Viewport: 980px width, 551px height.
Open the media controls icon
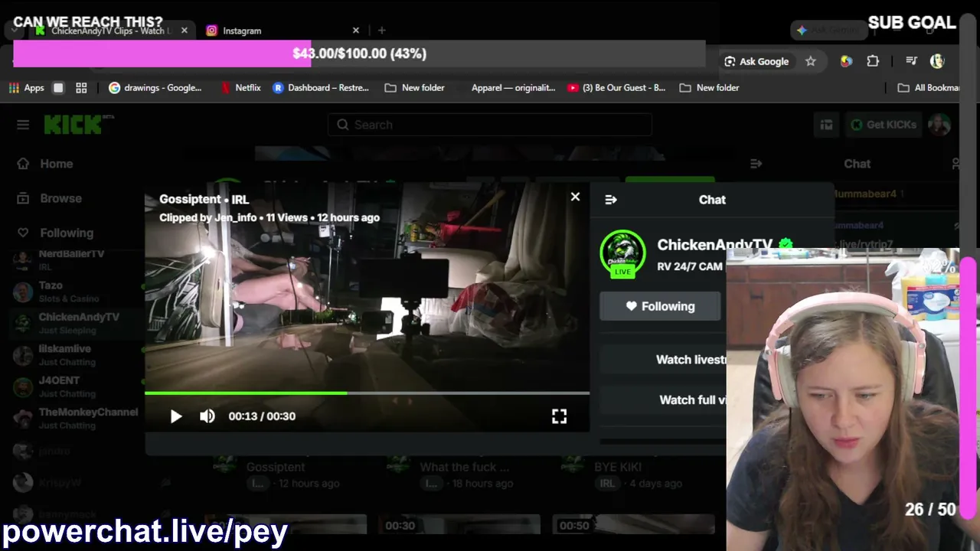tap(911, 61)
